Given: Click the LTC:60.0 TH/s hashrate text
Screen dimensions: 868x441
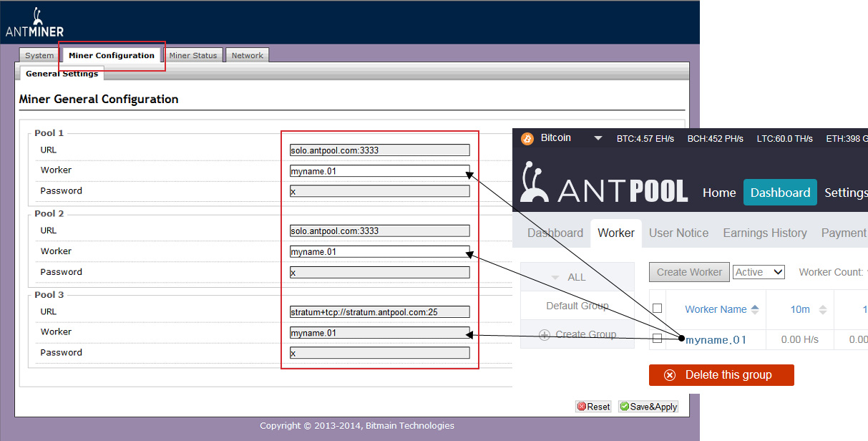Looking at the screenshot, I should [x=785, y=139].
